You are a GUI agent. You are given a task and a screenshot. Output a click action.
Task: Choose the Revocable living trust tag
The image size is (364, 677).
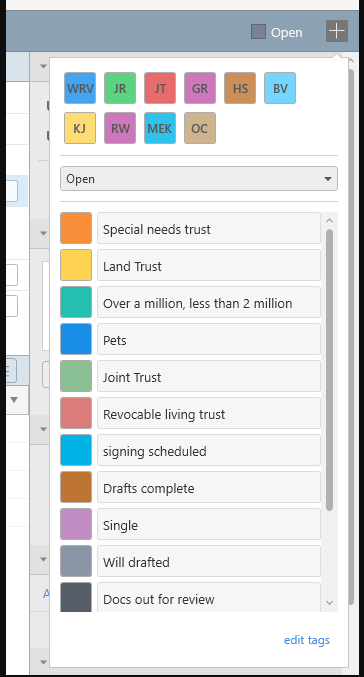209,414
